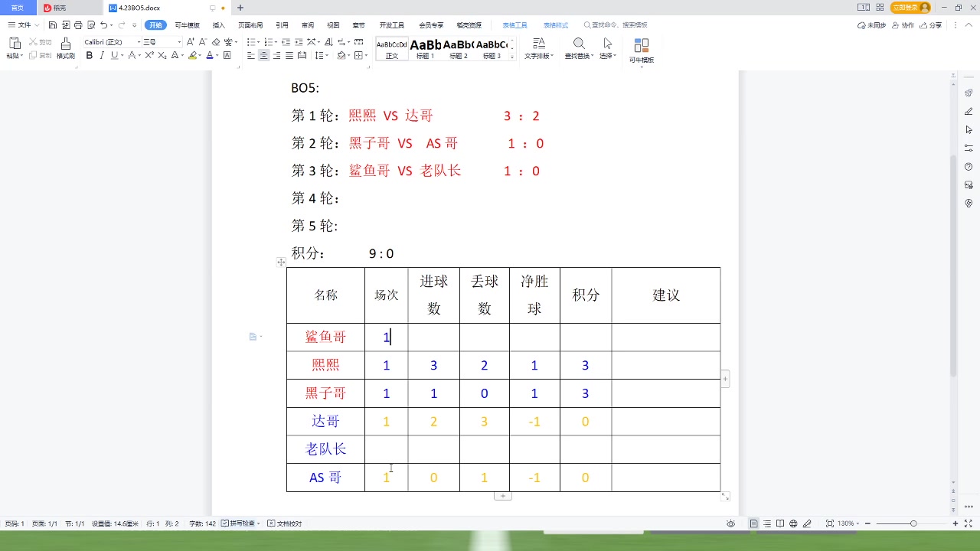
Task: Expand the underline style dropdown arrow
Action: (122, 55)
